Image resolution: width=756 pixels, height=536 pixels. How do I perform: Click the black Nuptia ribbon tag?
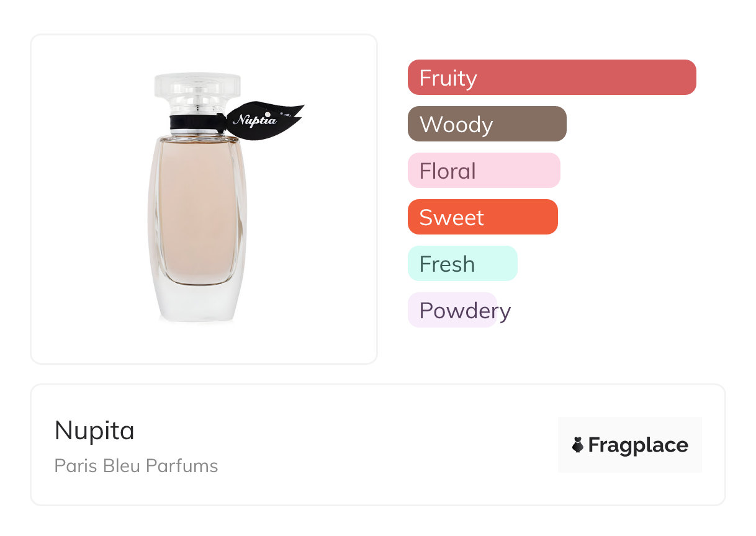coord(264,118)
